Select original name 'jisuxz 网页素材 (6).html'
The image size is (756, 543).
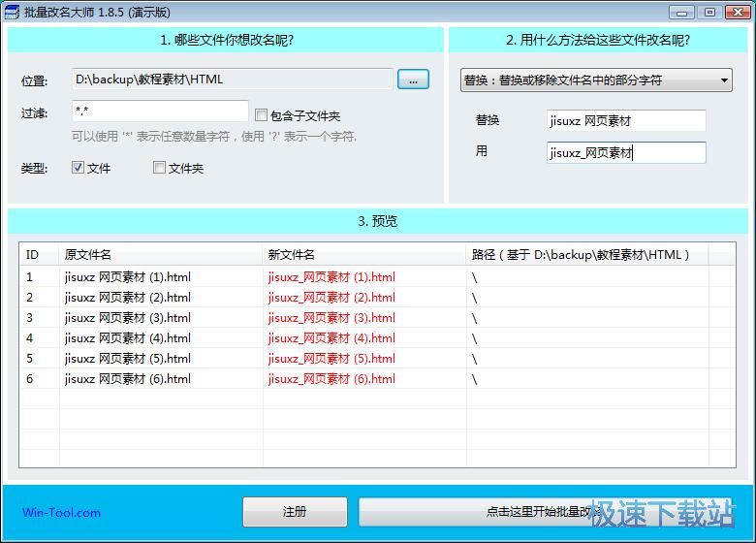point(128,378)
